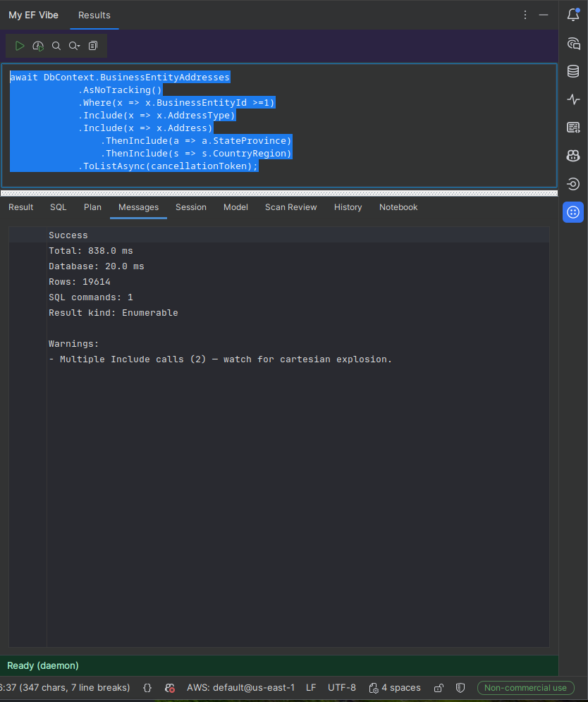Open the activity monitor pulse icon

[x=573, y=99]
